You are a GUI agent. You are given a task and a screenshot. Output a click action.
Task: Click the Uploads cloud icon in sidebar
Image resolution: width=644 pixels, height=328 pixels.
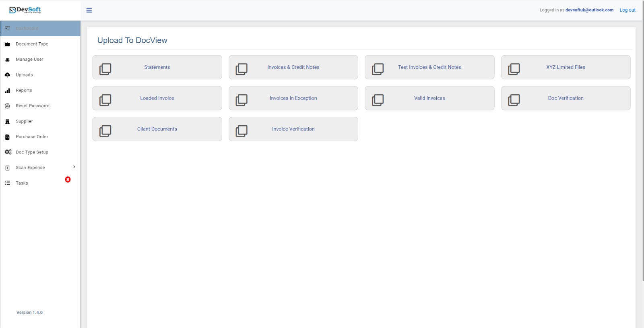click(x=7, y=75)
